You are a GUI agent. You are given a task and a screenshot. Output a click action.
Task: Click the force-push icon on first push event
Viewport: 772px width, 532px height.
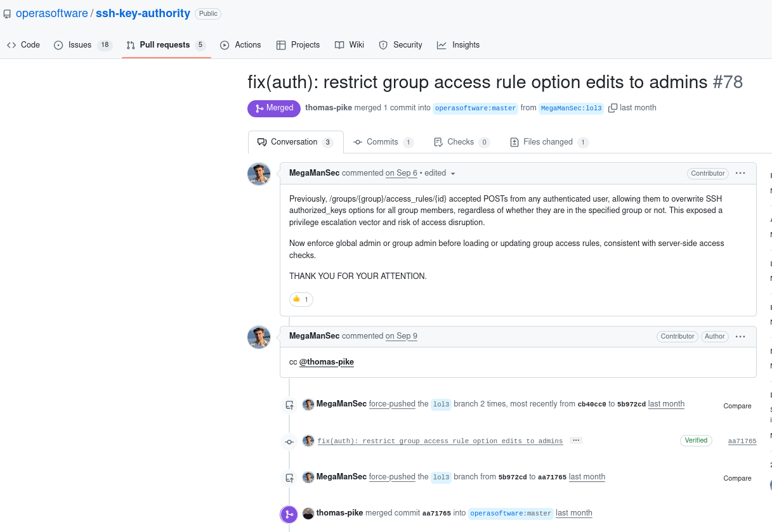tap(289, 405)
